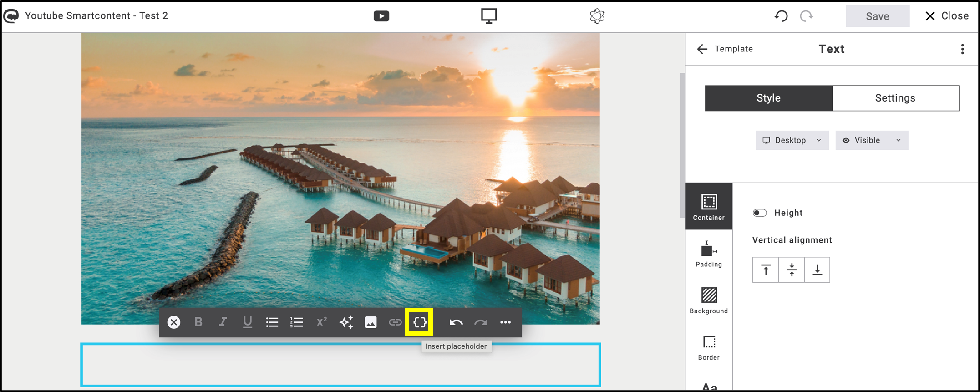The width and height of the screenshot is (980, 392).
Task: Click the template title Youtube Smartcontent - Test 2
Action: 96,16
